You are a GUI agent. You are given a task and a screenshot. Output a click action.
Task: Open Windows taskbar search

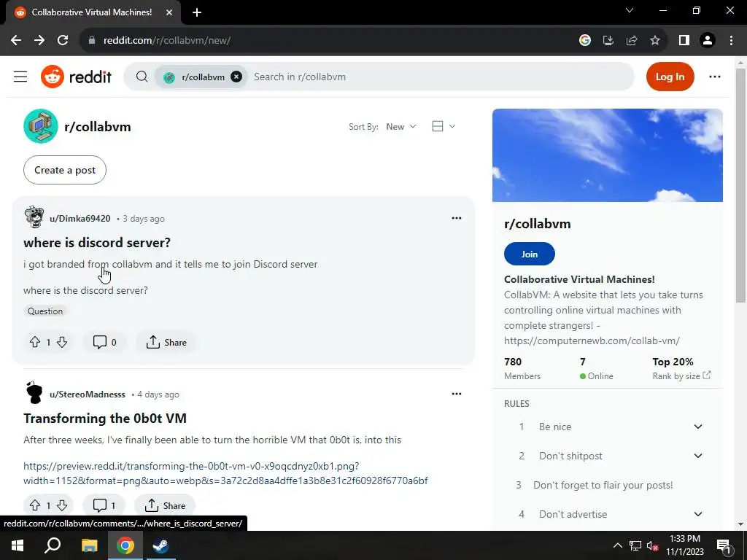(53, 545)
